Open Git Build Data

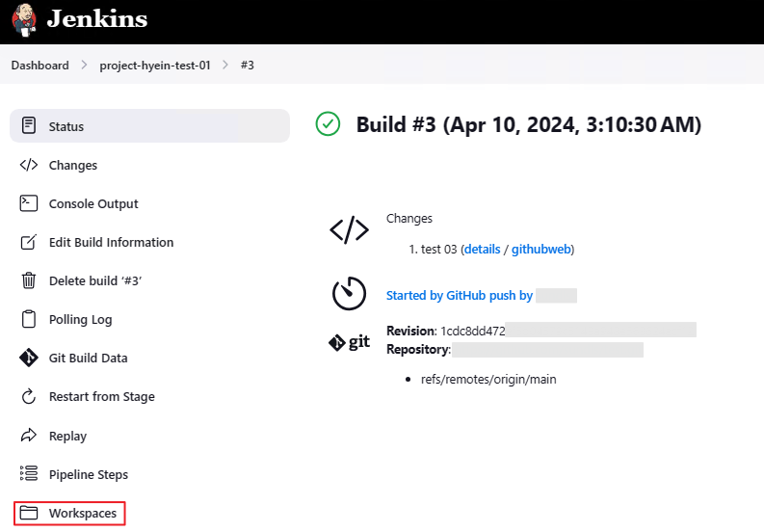tap(89, 358)
